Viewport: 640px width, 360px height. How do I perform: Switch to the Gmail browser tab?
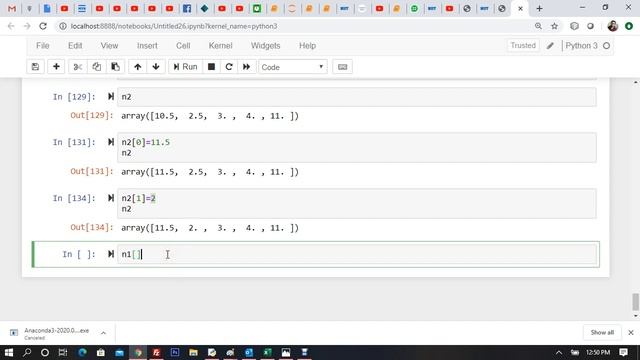(x=12, y=8)
